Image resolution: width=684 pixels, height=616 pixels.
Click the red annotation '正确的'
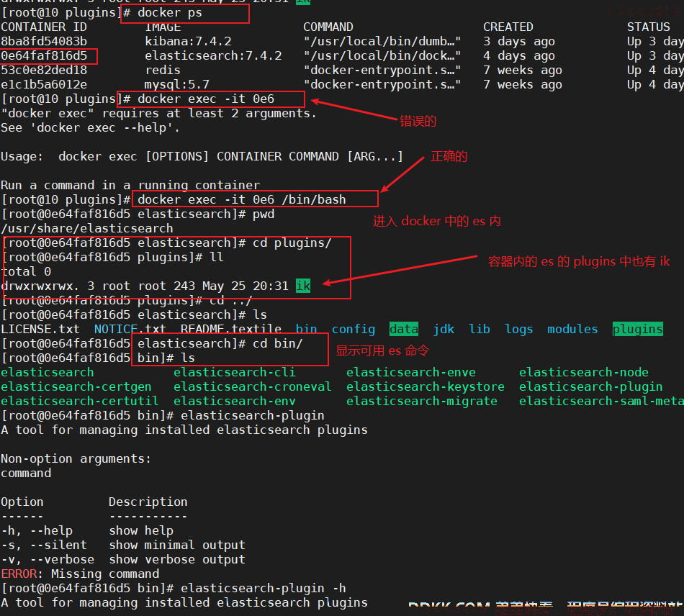click(x=449, y=156)
